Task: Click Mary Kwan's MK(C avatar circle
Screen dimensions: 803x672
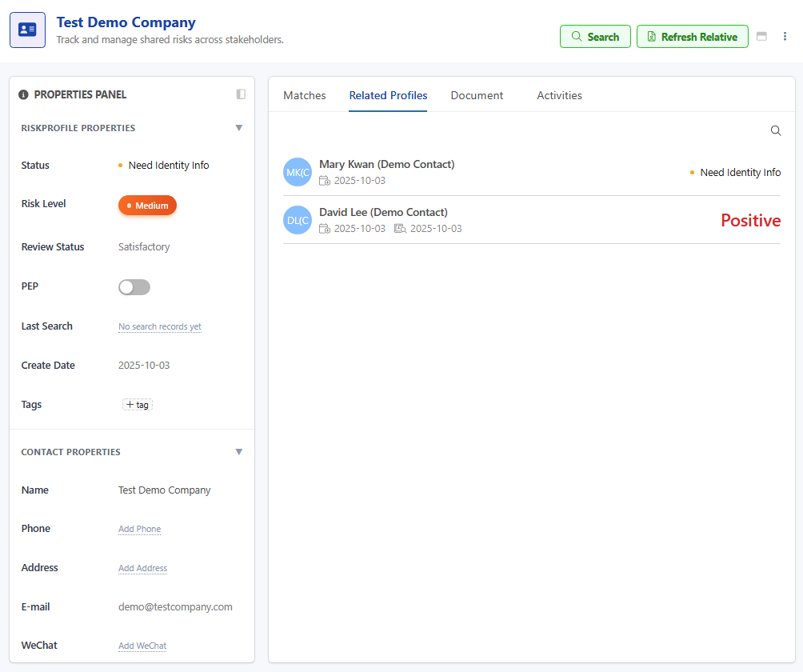Action: 297,172
